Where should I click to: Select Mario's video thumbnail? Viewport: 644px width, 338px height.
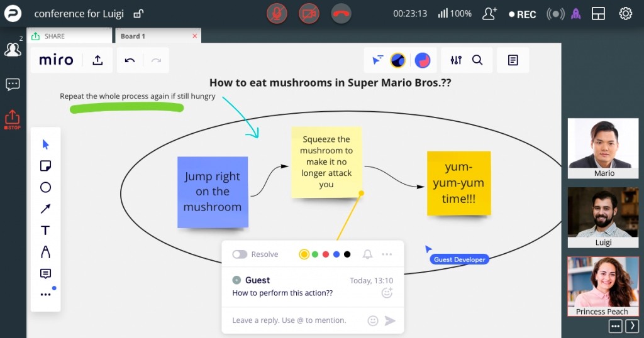(x=603, y=148)
